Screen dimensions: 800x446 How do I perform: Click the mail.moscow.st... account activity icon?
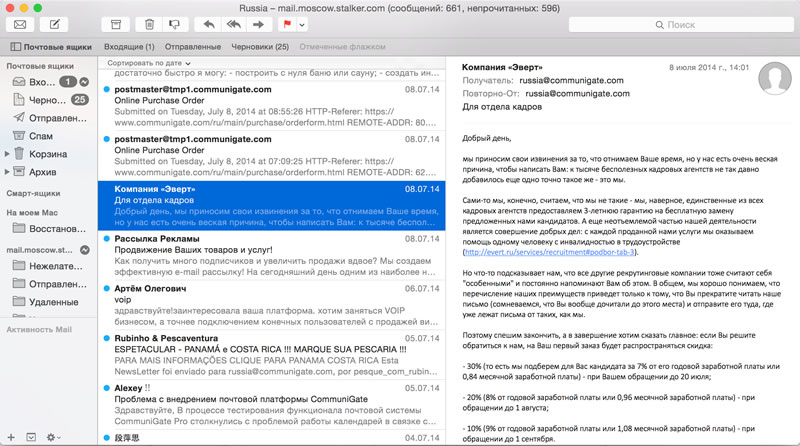(85, 250)
